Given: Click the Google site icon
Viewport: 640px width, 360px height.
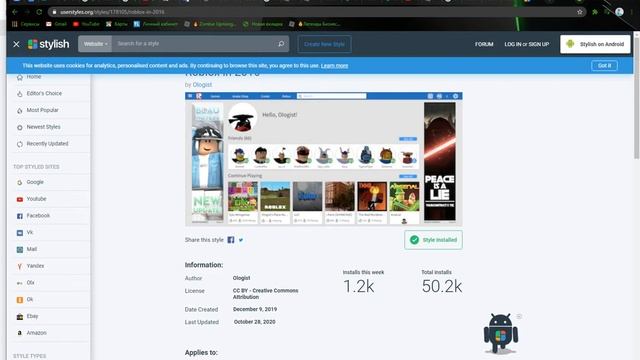Looking at the screenshot, I should (20, 182).
